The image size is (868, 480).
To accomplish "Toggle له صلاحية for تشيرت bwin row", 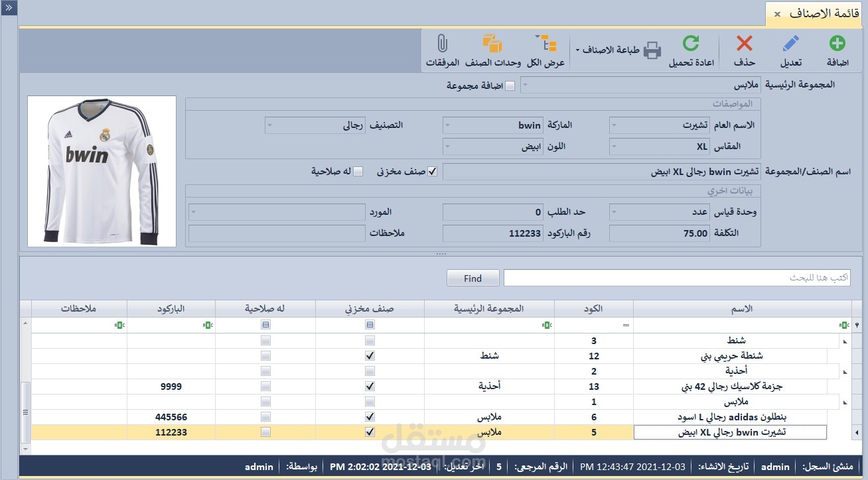I will (x=265, y=432).
